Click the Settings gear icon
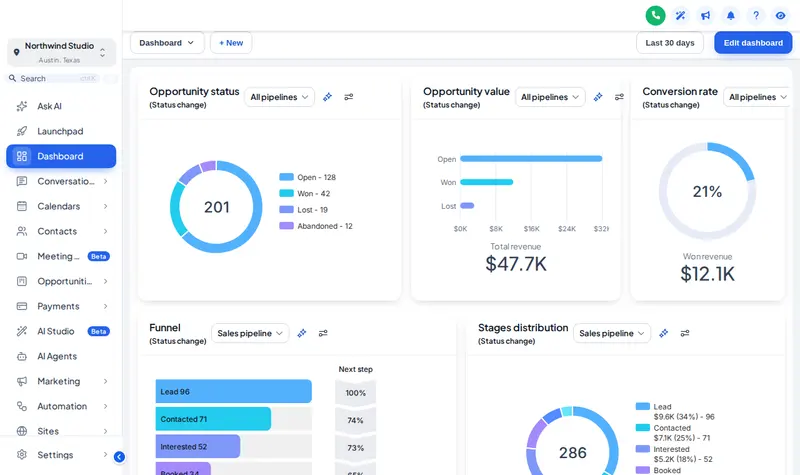This screenshot has width=800, height=475. pyautogui.click(x=21, y=455)
